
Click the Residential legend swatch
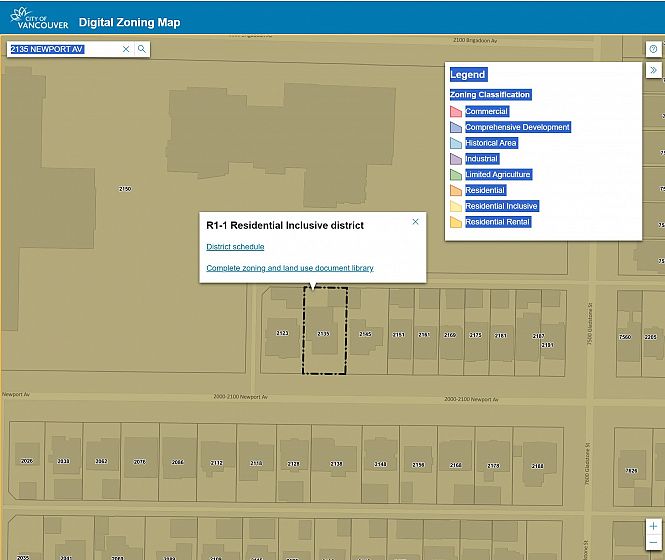456,190
